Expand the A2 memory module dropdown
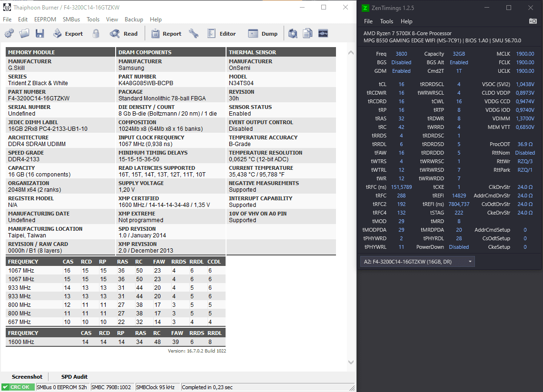The height and width of the screenshot is (392, 543). pos(417,262)
